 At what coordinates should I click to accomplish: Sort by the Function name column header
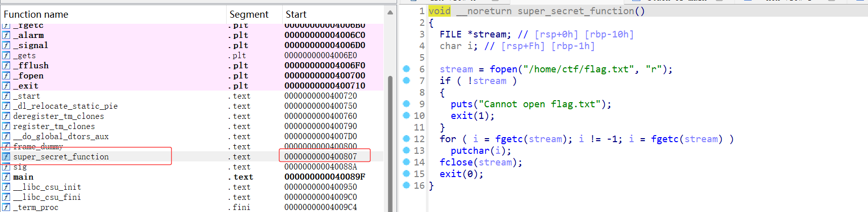pos(36,15)
